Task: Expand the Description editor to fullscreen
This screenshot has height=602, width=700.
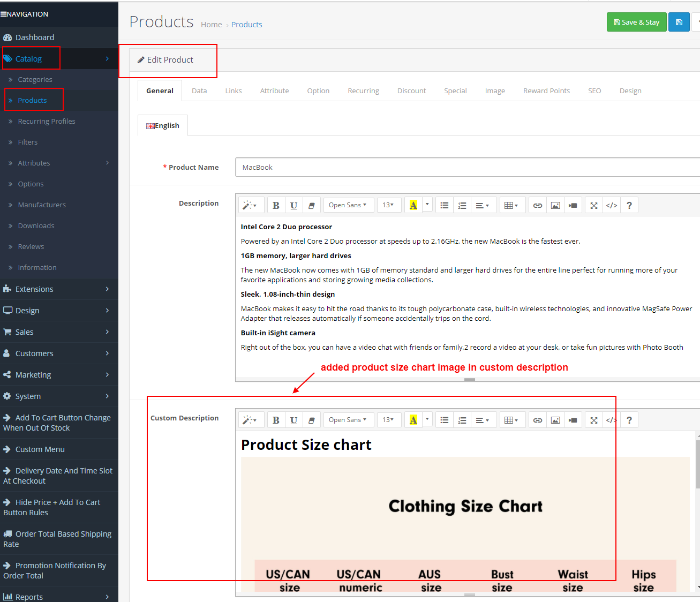Action: point(593,205)
